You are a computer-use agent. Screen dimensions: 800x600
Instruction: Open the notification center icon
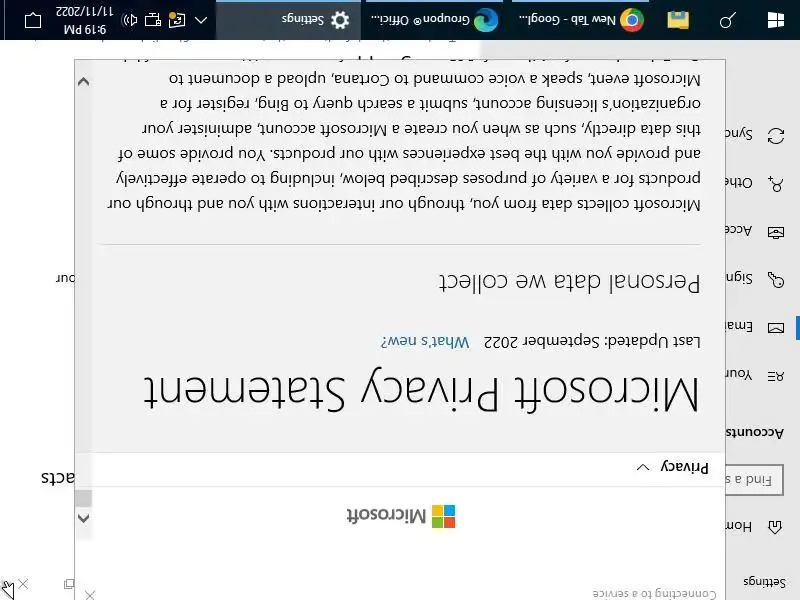[33, 20]
